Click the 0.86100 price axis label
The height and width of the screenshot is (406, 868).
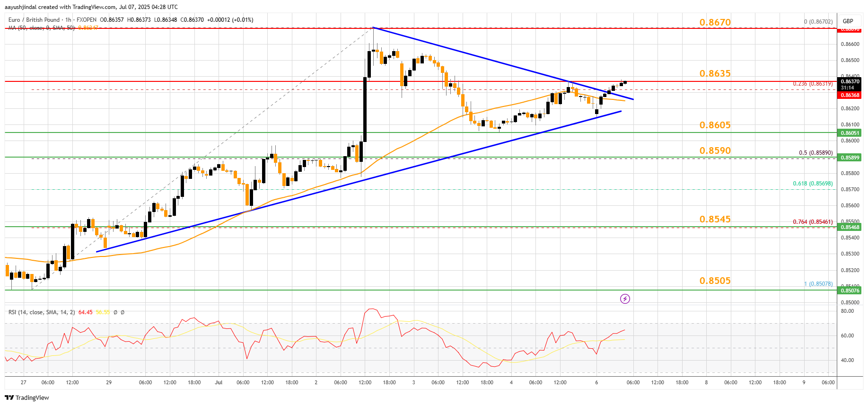click(850, 124)
